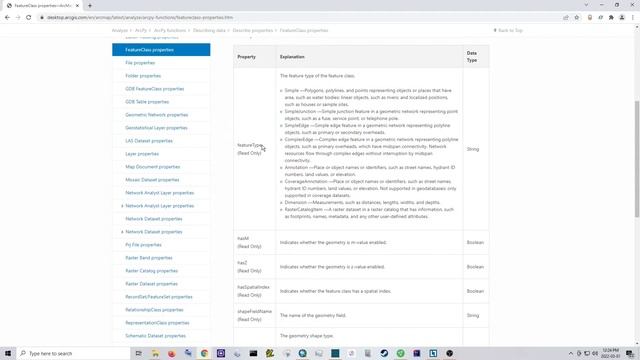Click the shapeFieldName property cell
The width and height of the screenshot is (640, 360).
255,316
